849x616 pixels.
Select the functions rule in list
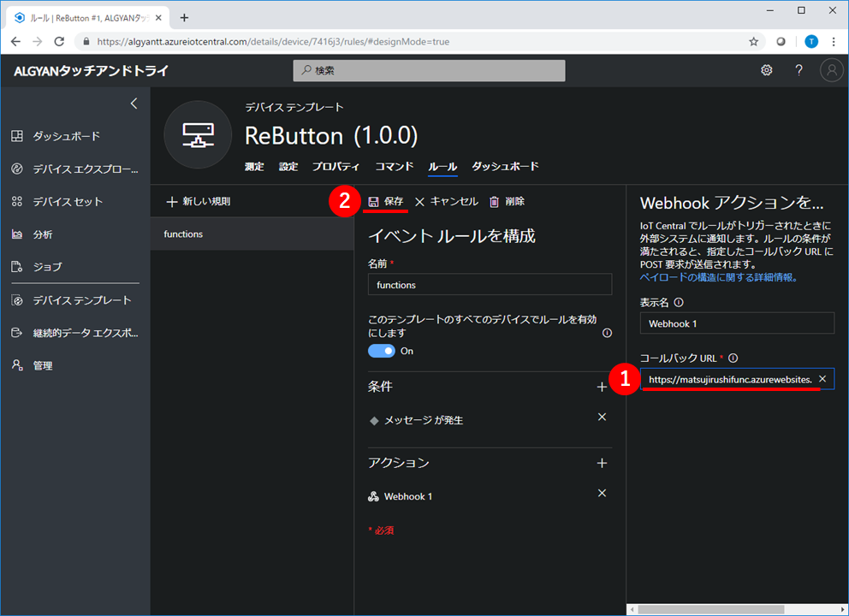pos(252,234)
